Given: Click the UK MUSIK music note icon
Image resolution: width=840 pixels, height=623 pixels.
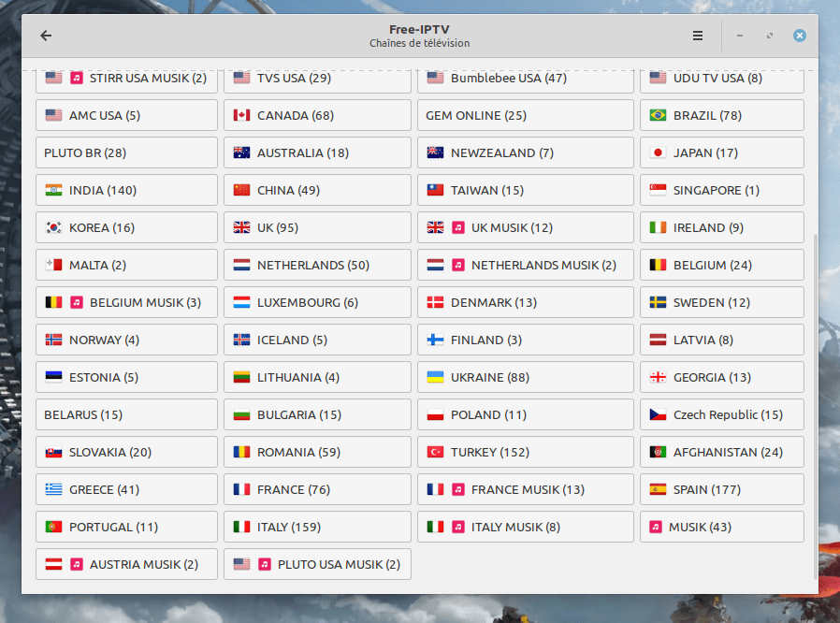Looking at the screenshot, I should [x=458, y=227].
